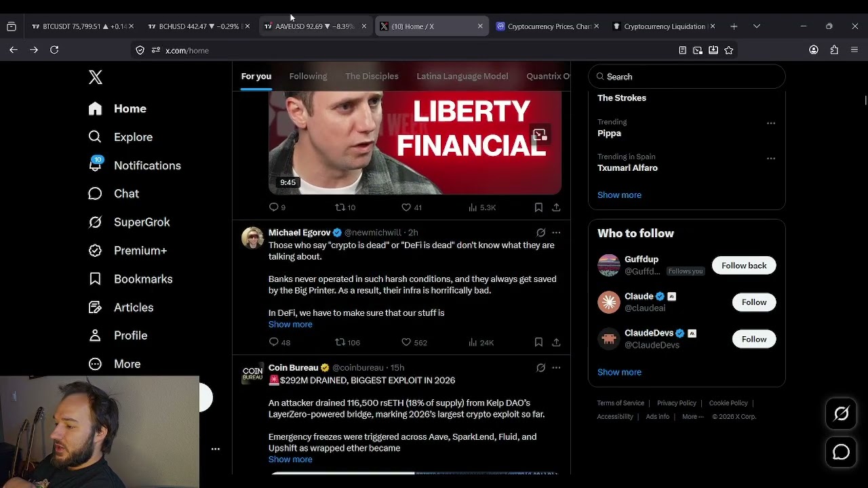The image size is (868, 488).
Task: Switch to Latina Language Model tab
Action: click(x=462, y=77)
